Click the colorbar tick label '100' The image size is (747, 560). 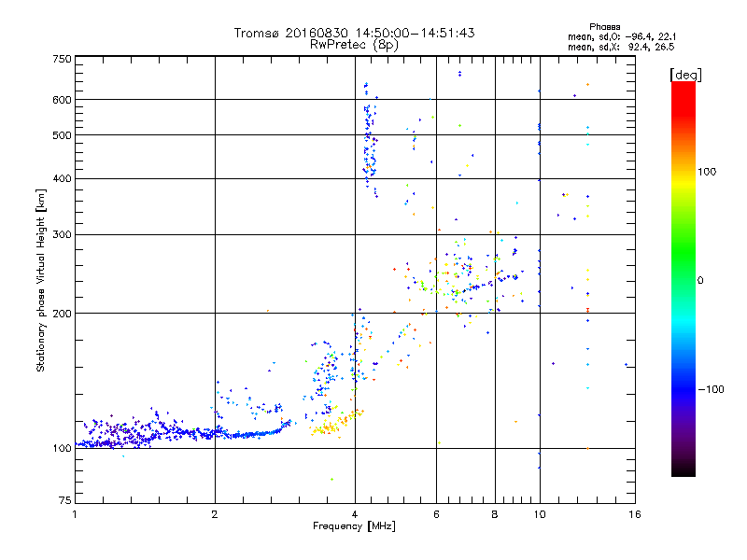(x=707, y=172)
